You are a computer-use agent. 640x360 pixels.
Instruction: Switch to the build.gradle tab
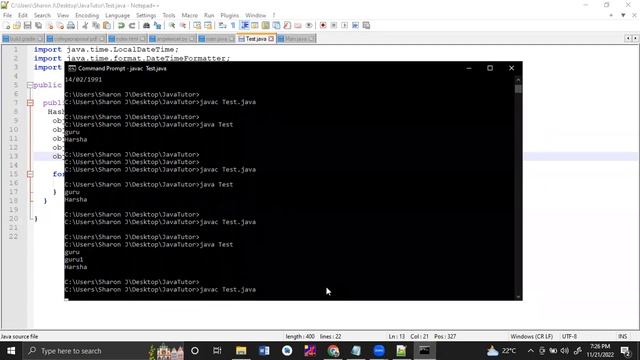tap(22, 39)
